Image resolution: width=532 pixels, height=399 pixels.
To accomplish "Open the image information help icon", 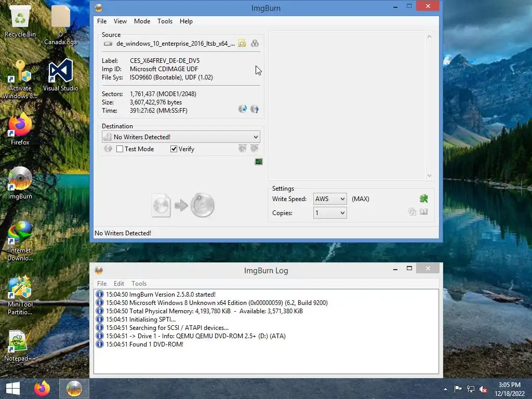I will (x=255, y=109).
